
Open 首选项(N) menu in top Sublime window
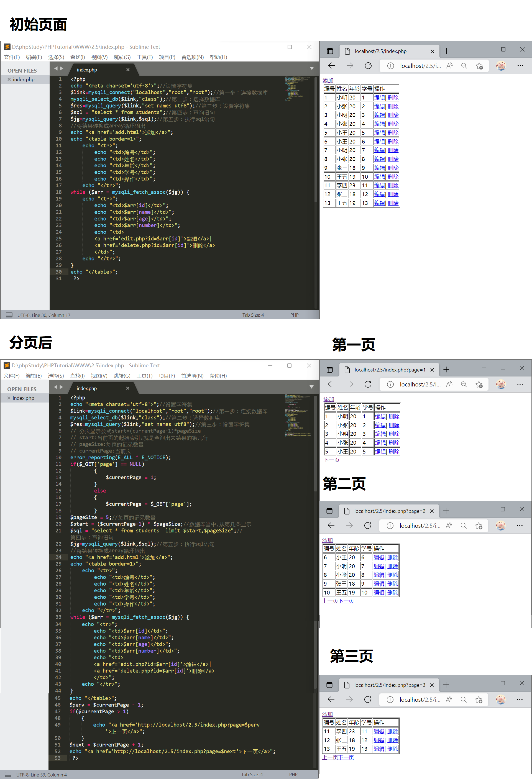[x=192, y=57]
